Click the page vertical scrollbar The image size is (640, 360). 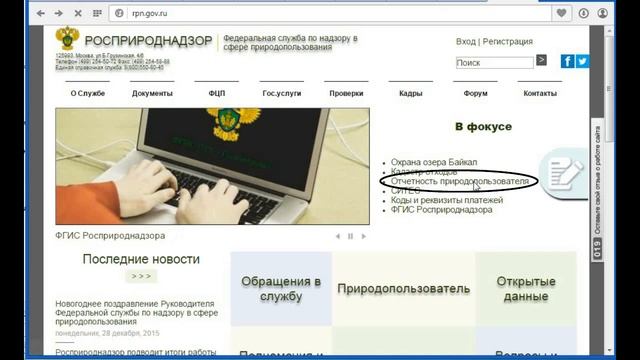click(x=609, y=90)
